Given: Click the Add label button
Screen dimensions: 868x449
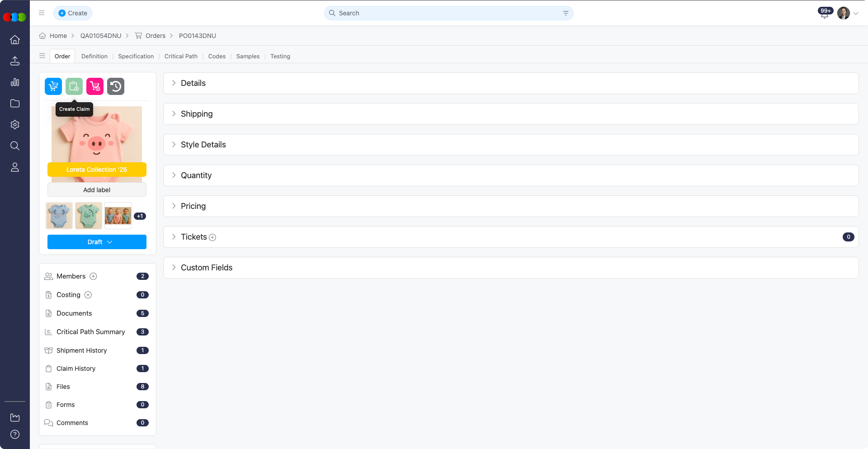Looking at the screenshot, I should click(97, 190).
